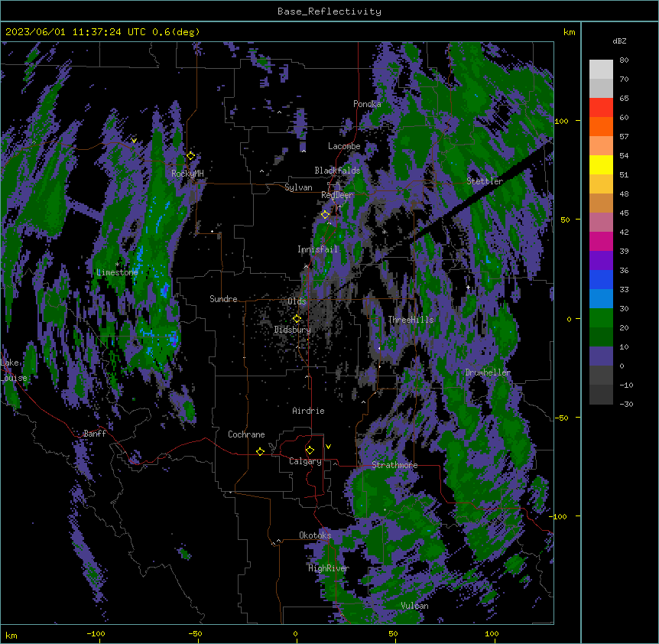Click the yellow diamond marker above Didsbury
Screen dimensions: 659x644
coord(297,319)
